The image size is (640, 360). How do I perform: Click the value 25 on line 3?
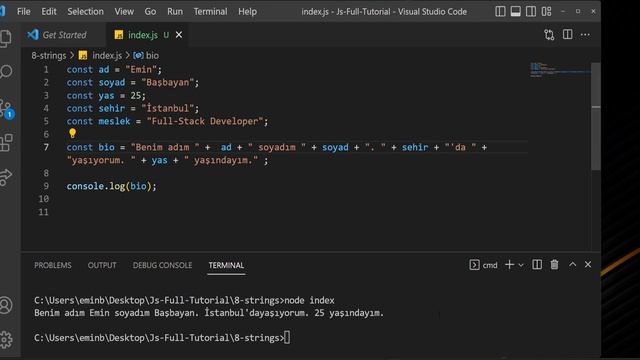pyautogui.click(x=136, y=96)
